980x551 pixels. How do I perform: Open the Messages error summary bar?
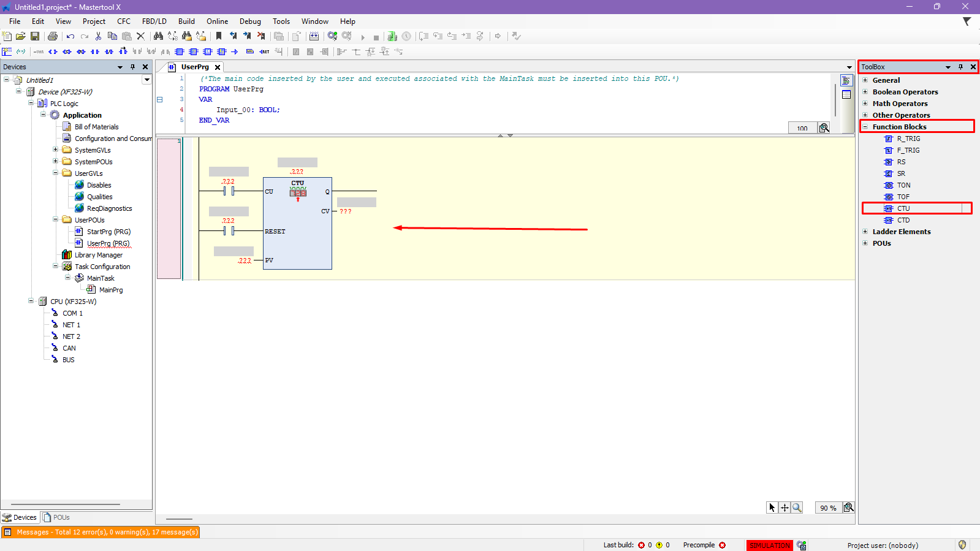tap(101, 532)
